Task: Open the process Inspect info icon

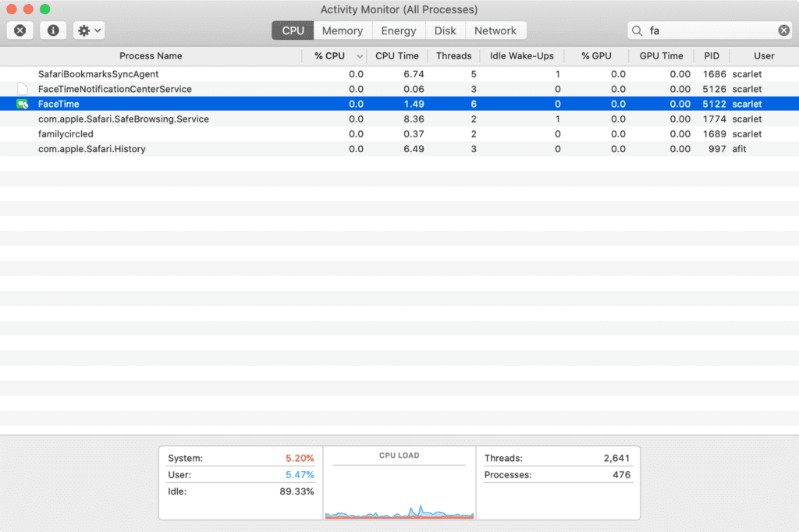Action: tap(53, 30)
